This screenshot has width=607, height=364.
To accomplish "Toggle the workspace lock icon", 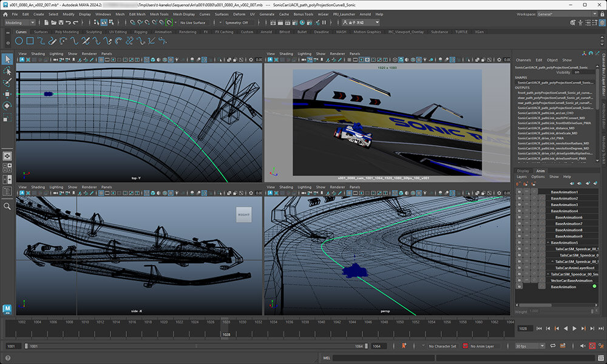I will tap(602, 14).
